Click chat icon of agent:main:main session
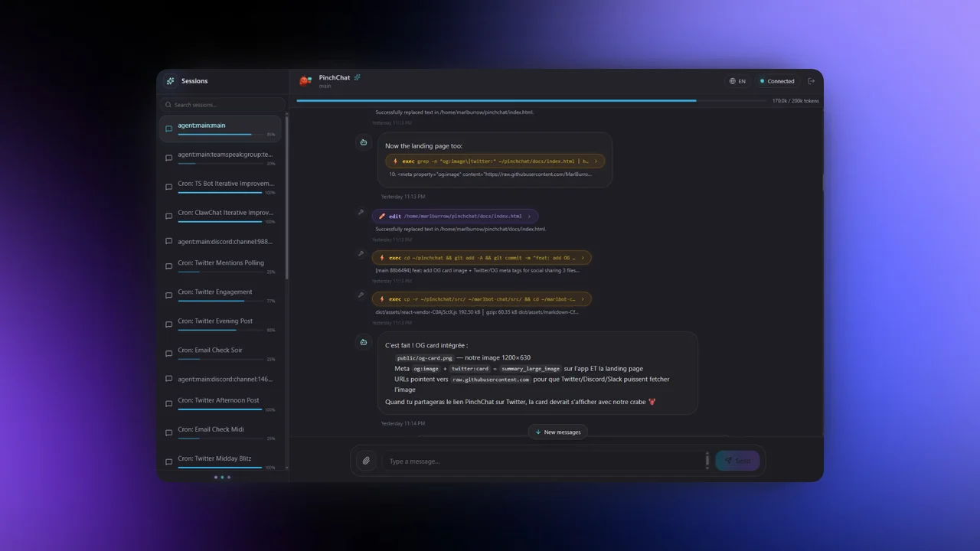Screen dimensions: 980x551 [169, 129]
